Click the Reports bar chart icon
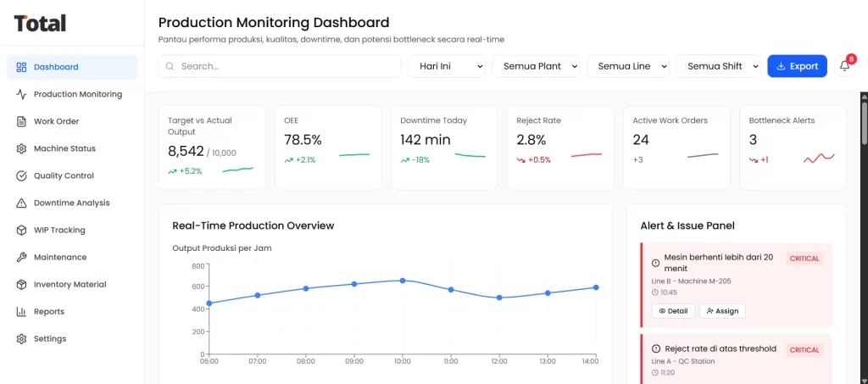Viewport: 868px width, 384px height. [x=22, y=311]
